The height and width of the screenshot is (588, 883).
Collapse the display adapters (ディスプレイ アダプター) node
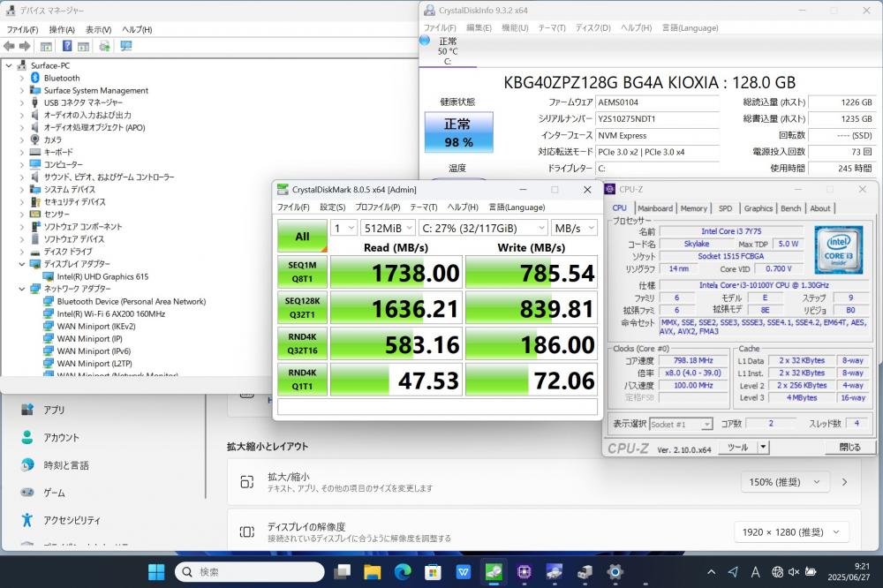[x=22, y=264]
